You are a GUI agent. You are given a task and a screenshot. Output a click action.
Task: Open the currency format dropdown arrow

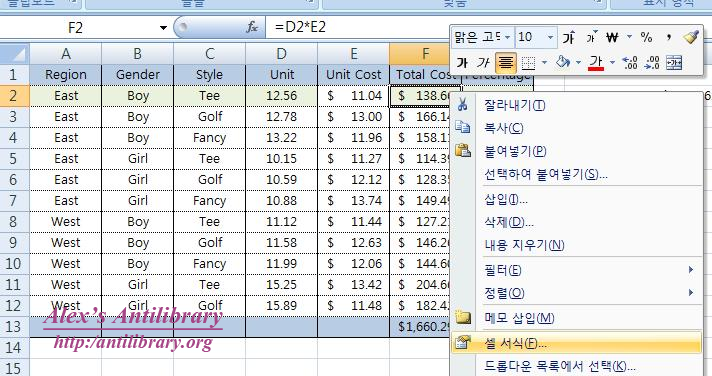[629, 36]
